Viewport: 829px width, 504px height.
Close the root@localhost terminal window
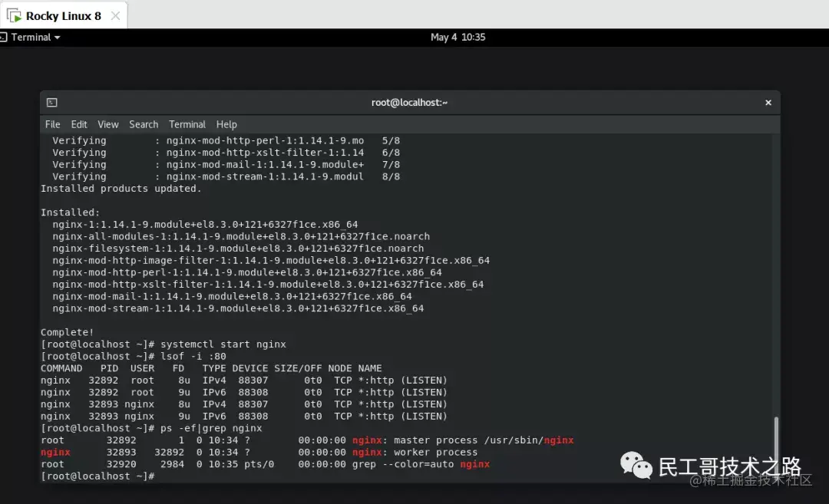pos(768,103)
